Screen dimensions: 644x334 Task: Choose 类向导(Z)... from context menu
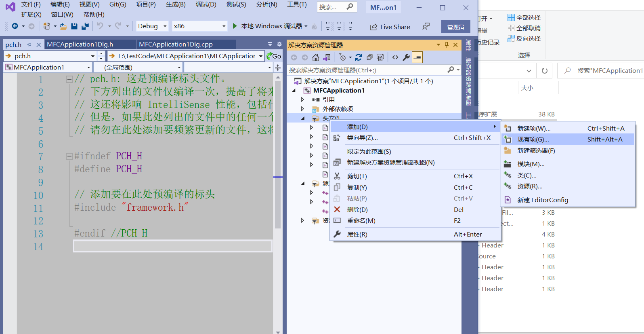pyautogui.click(x=415, y=138)
